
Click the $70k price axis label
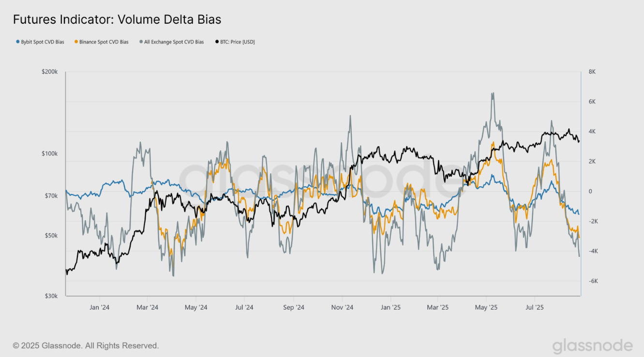51,196
